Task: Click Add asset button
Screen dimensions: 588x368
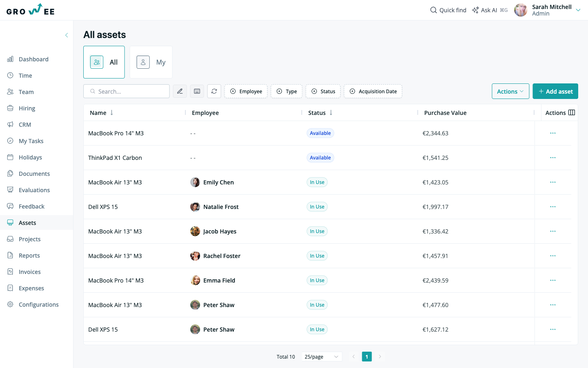Action: point(555,91)
